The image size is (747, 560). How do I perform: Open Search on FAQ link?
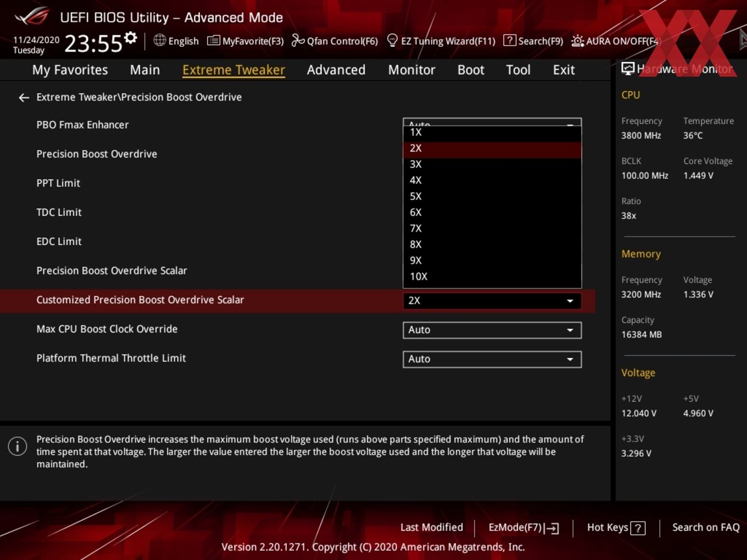click(x=706, y=527)
